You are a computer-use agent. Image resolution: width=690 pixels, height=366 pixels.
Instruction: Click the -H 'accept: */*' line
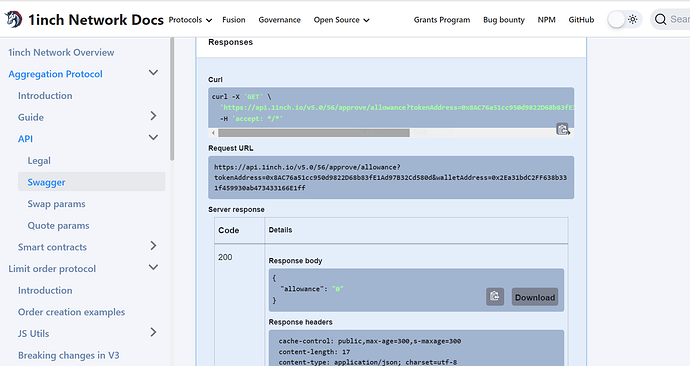[x=251, y=119]
